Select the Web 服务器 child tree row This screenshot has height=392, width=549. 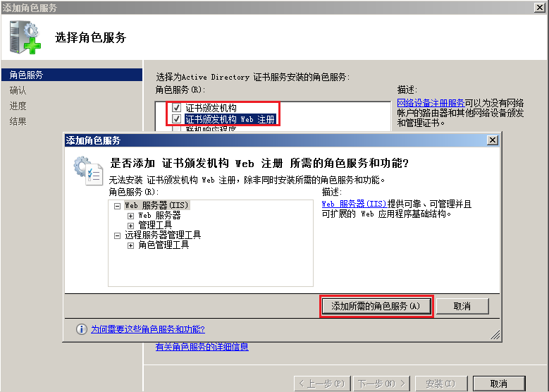click(x=159, y=215)
